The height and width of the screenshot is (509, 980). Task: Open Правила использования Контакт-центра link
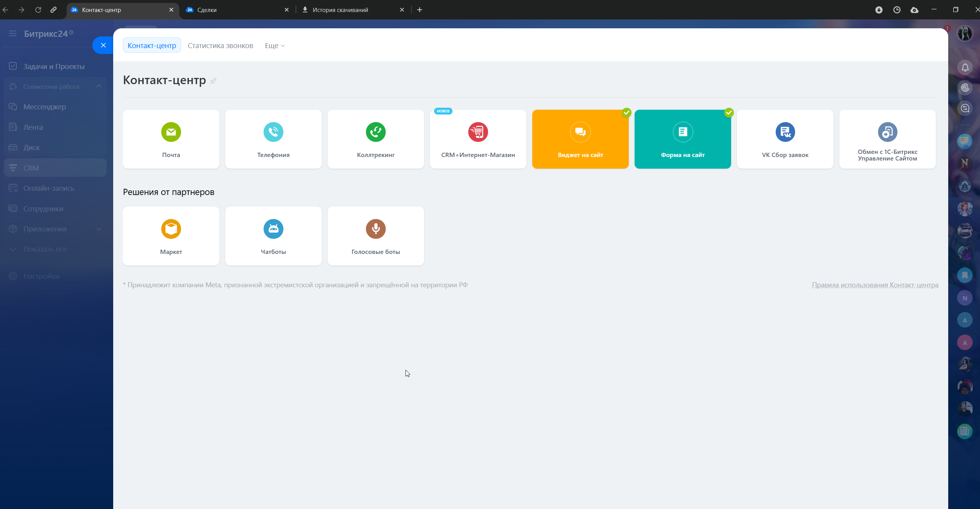click(875, 285)
